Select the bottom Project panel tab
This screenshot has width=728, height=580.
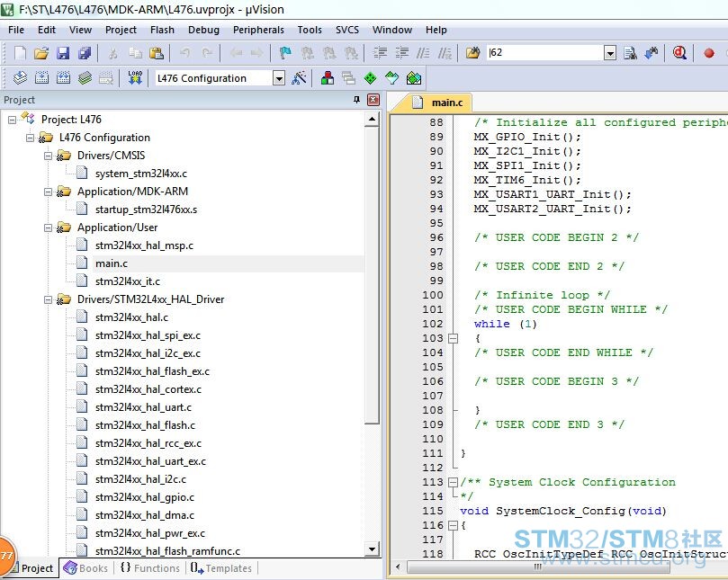33,568
